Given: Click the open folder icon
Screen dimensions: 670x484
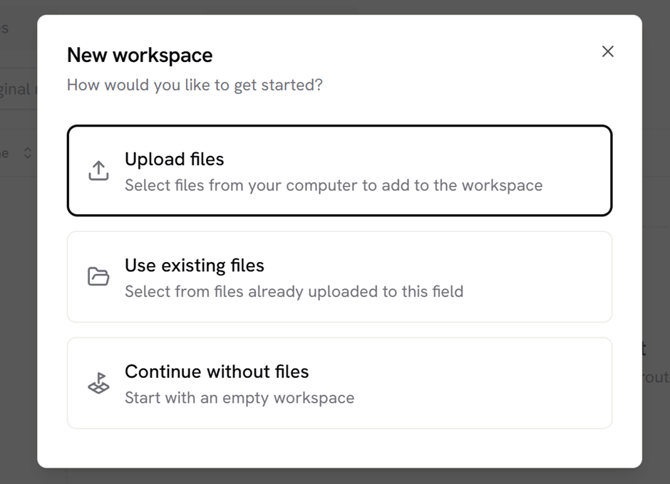Looking at the screenshot, I should click(98, 277).
